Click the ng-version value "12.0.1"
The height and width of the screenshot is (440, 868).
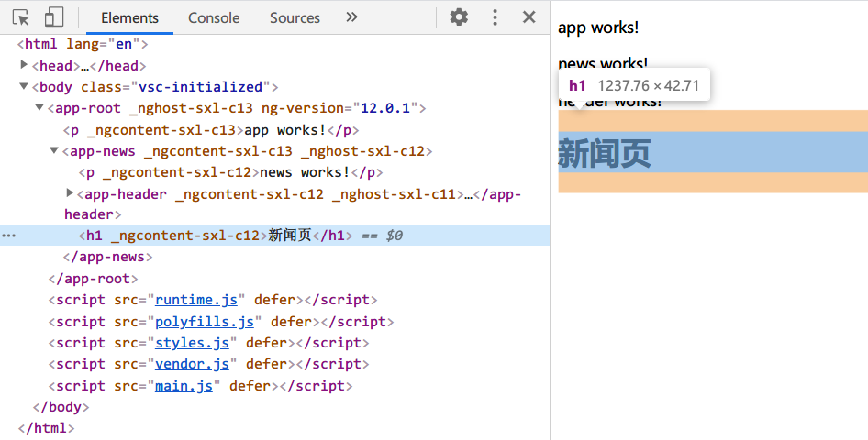click(385, 108)
